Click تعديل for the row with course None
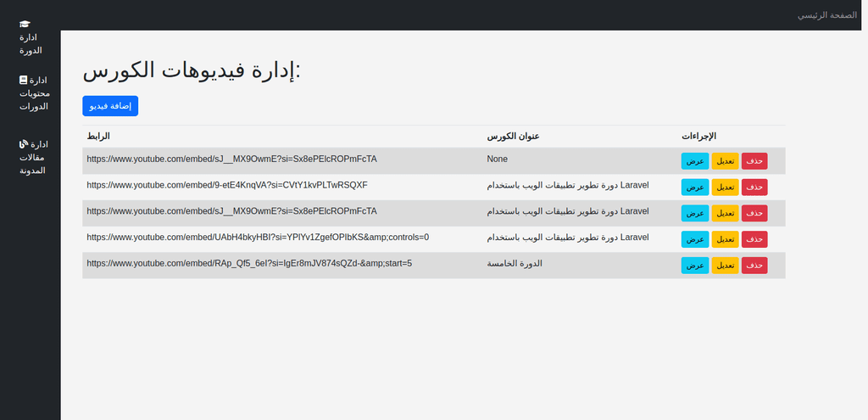 [726, 160]
